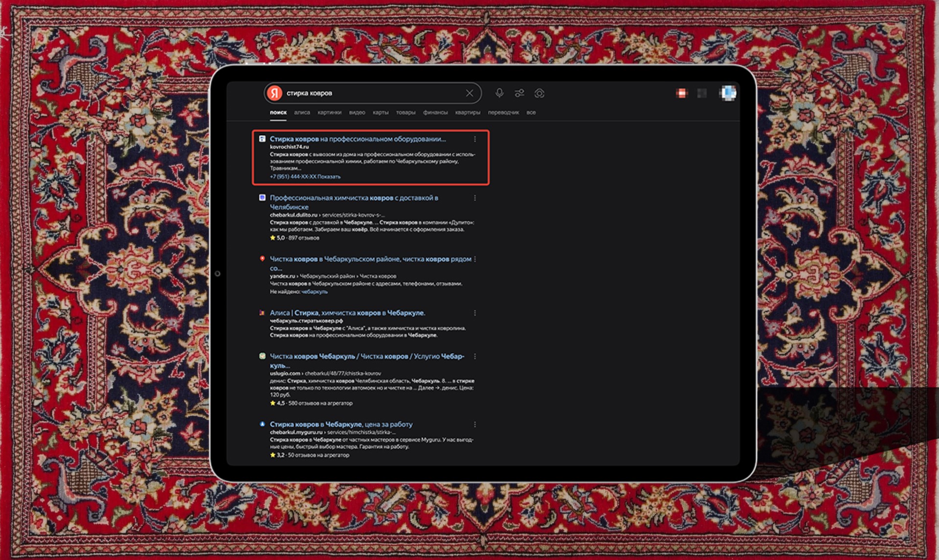Image resolution: width=939 pixels, height=560 pixels.
Task: Clear the search query with the X icon
Action: 469,93
